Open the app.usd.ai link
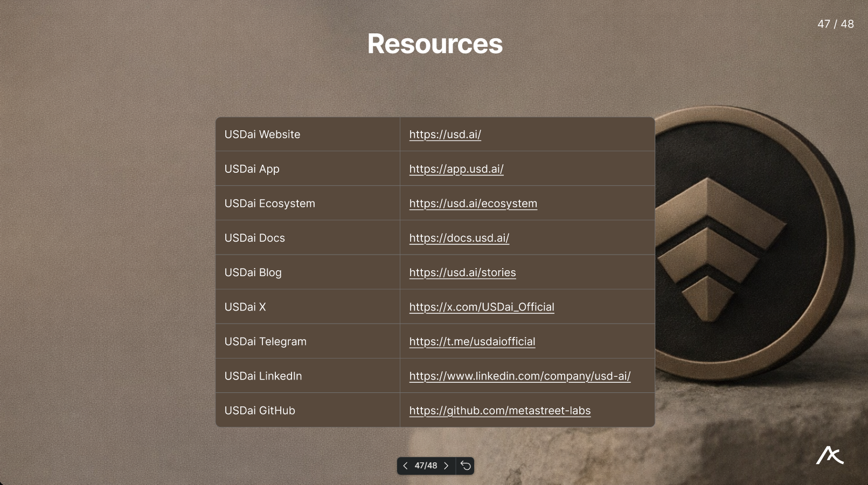Screen dimensions: 868x485 pos(456,169)
